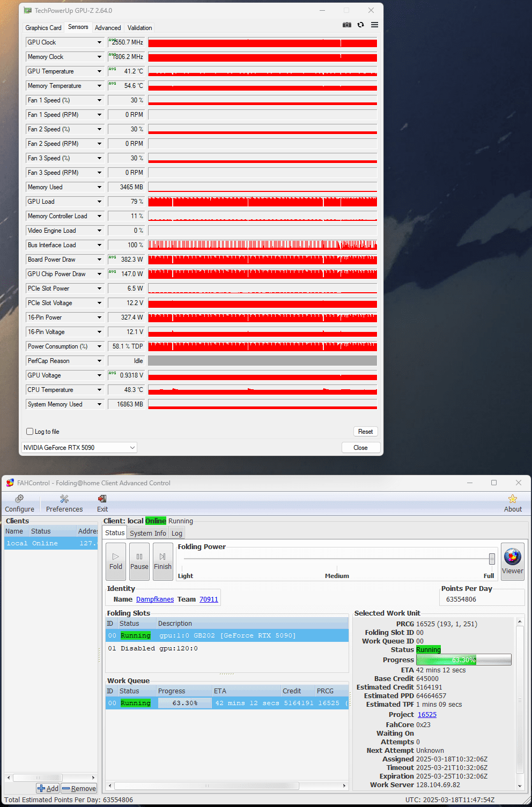Open the GPU Load sensor dropdown
This screenshot has height=807, width=532.
[99, 202]
